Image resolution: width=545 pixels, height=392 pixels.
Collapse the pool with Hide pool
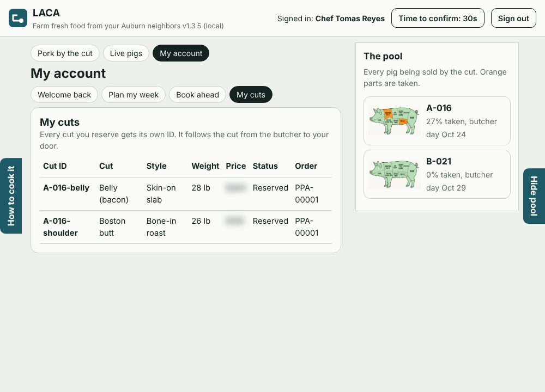pyautogui.click(x=534, y=196)
